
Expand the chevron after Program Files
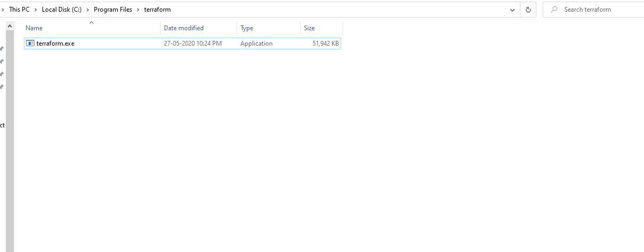[x=138, y=10]
